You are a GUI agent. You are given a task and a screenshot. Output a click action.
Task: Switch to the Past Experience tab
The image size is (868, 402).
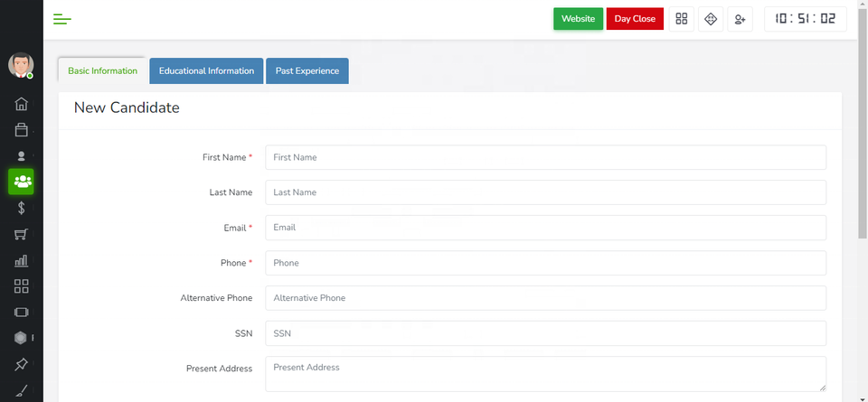click(x=307, y=70)
